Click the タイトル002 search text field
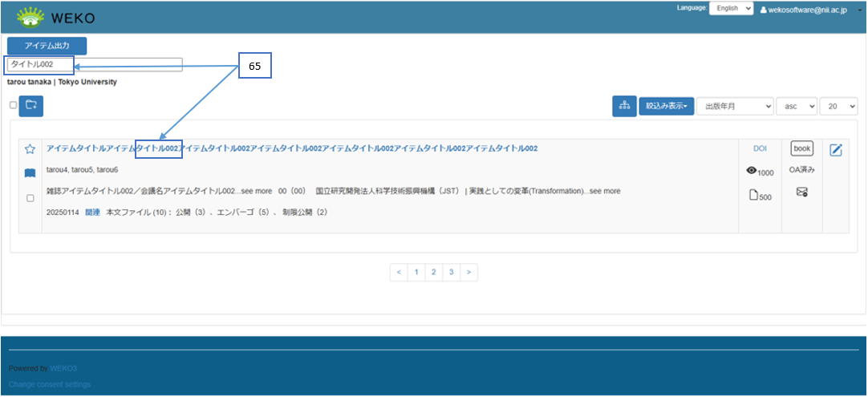 95,64
